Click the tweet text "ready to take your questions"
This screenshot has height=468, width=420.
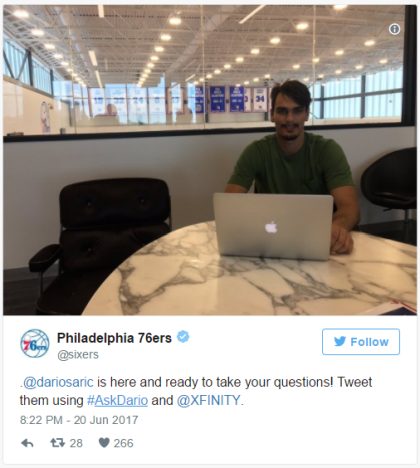[249, 382]
